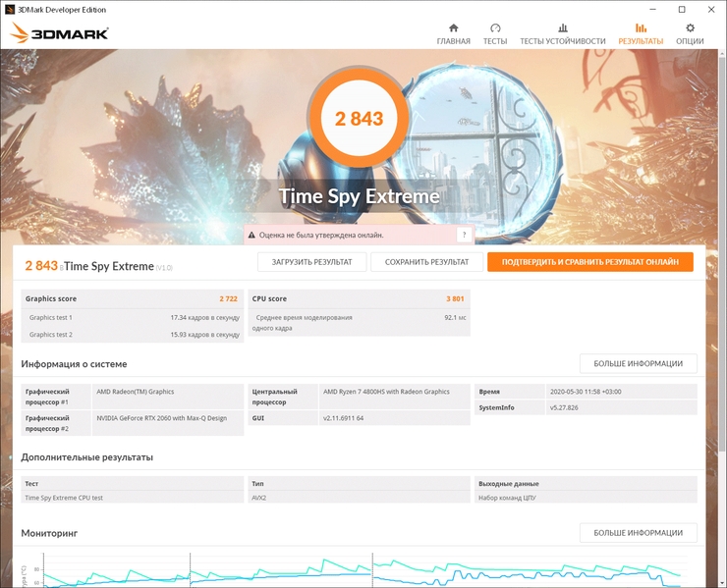Click the gear icon above ОПЦИИ
Screen dimensions: 727x588
tap(690, 27)
